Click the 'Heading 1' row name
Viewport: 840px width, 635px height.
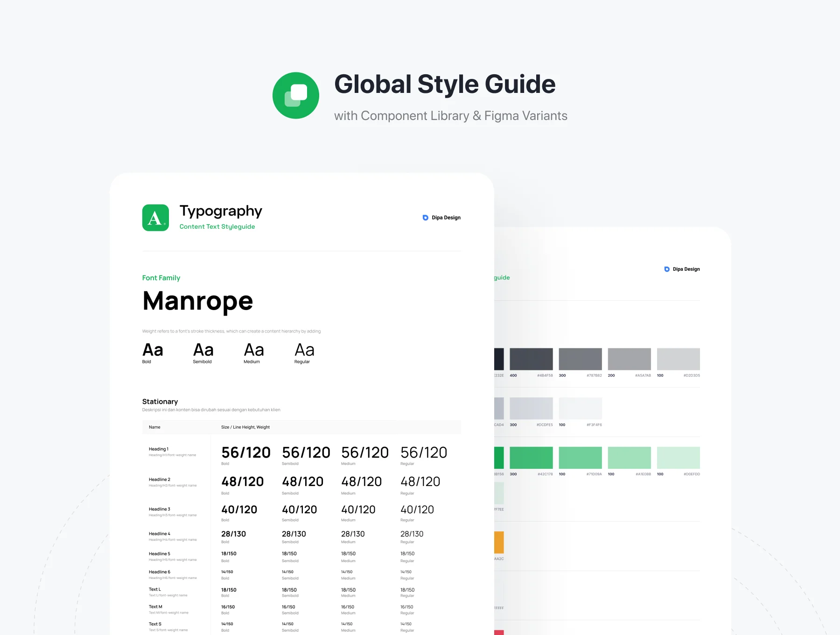(x=159, y=449)
